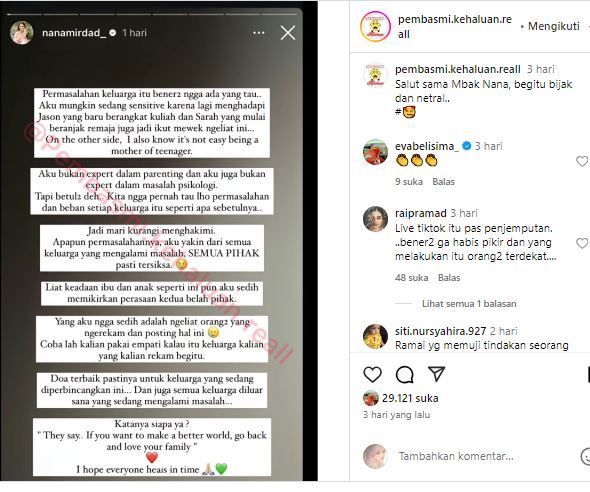Toggle Mengikuti follow status
This screenshot has width=590, height=492.
click(x=554, y=26)
